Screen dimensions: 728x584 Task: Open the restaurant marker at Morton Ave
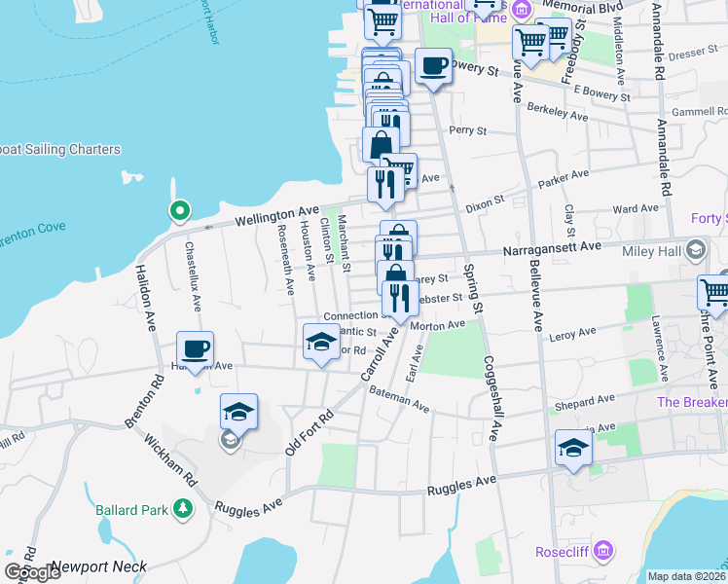click(400, 299)
